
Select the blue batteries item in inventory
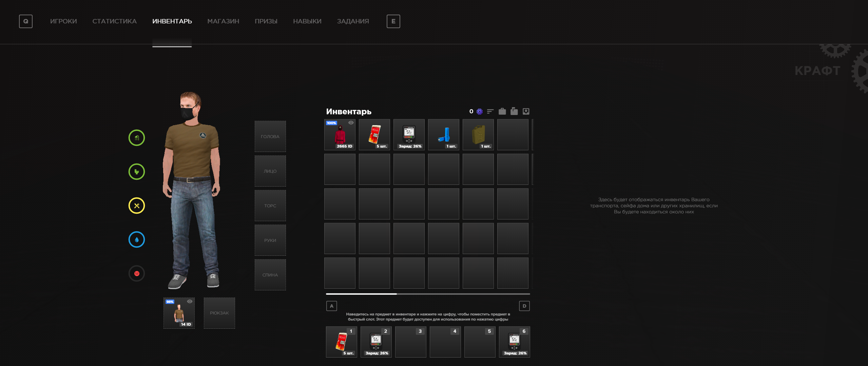[x=444, y=135]
